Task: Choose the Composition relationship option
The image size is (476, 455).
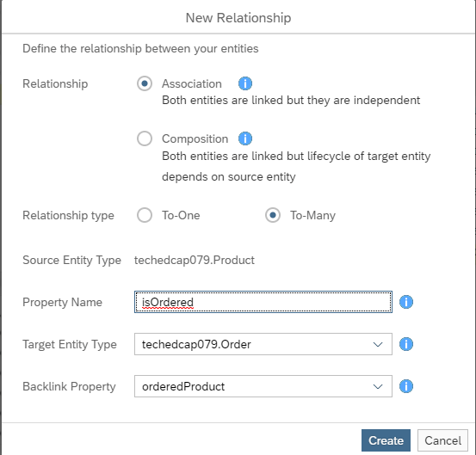Action: (x=145, y=138)
